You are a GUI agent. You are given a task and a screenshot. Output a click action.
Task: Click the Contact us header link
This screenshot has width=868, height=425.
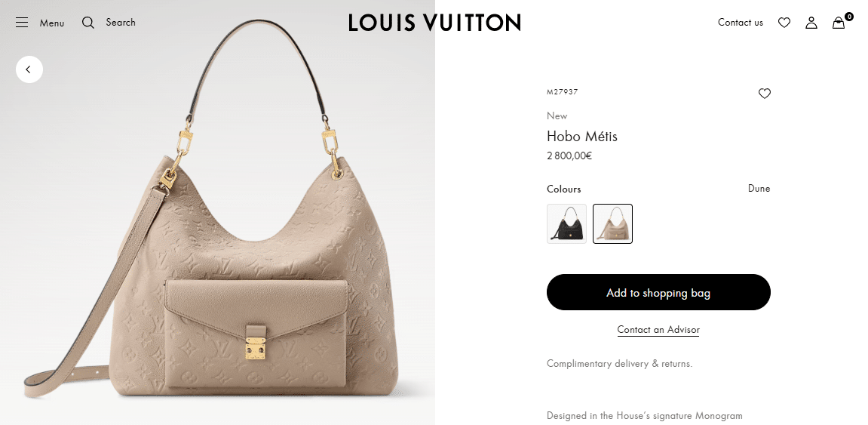pos(740,23)
